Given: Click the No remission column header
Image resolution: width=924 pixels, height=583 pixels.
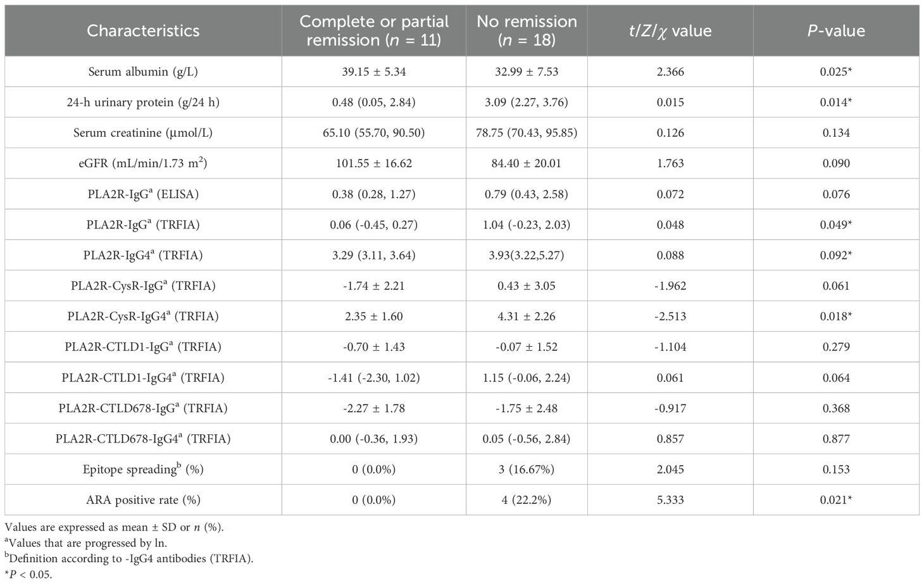Looking at the screenshot, I should coord(527,31).
